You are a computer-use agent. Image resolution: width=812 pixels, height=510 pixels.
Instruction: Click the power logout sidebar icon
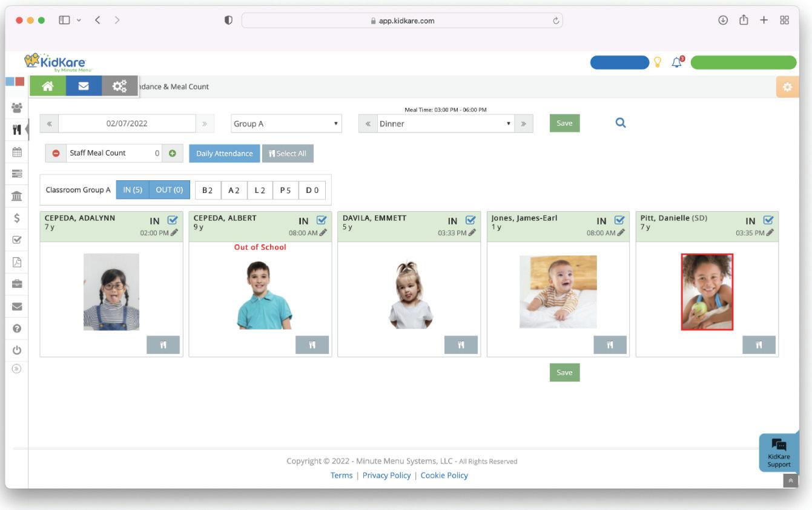pos(17,350)
